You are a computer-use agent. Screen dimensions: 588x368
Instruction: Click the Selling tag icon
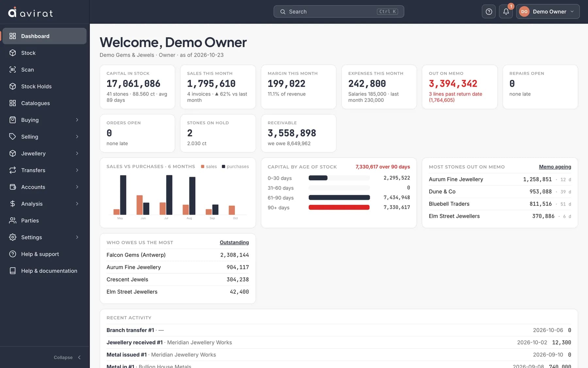tap(13, 136)
